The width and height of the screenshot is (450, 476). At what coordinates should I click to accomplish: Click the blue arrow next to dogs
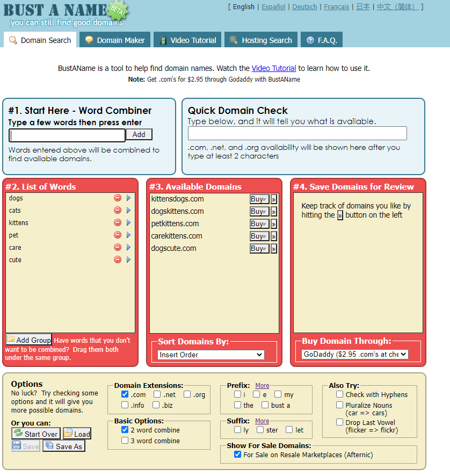coord(128,198)
